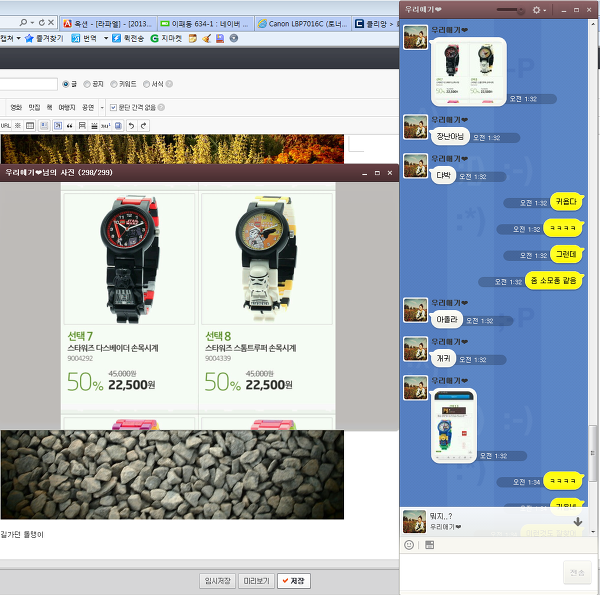This screenshot has width=600, height=595.
Task: Select the 키워드 radio button
Action: point(114,84)
